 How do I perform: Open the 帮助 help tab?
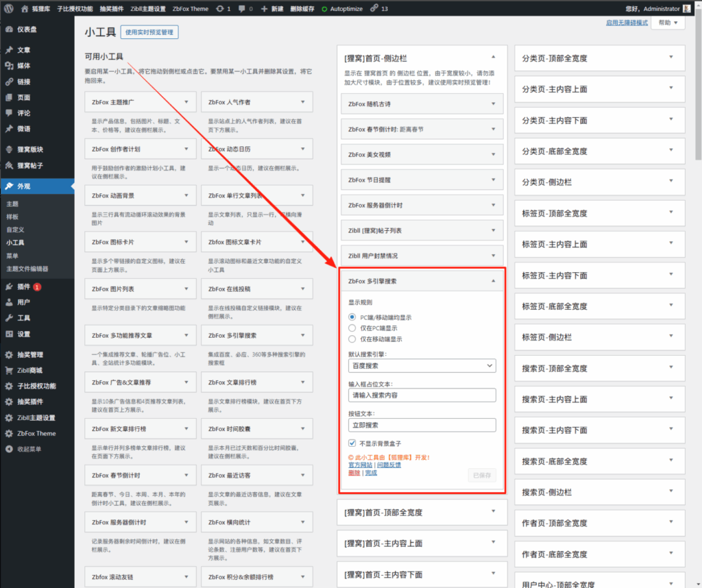click(x=668, y=23)
